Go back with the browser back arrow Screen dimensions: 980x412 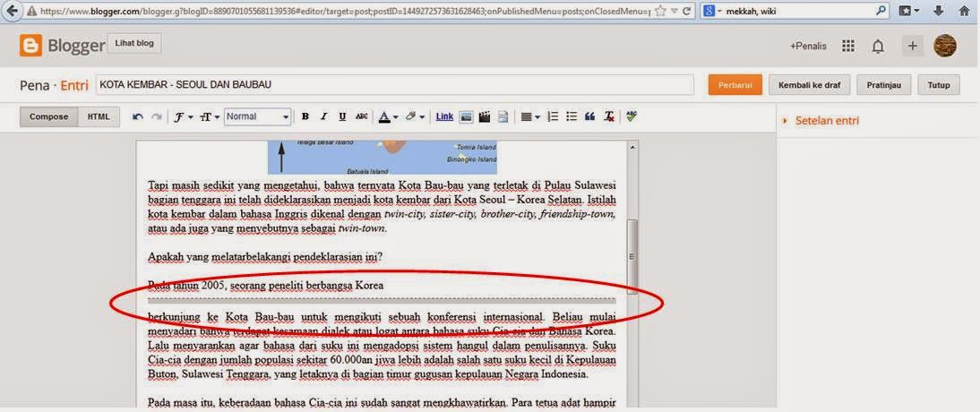tap(12, 12)
